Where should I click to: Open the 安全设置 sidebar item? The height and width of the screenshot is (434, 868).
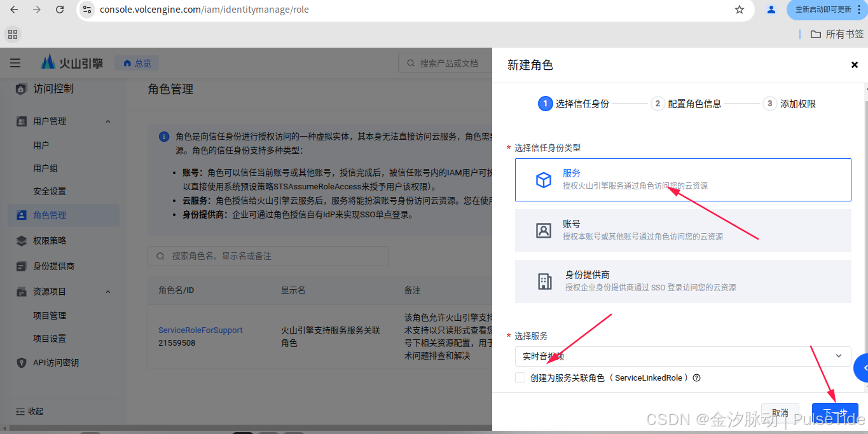coord(50,191)
